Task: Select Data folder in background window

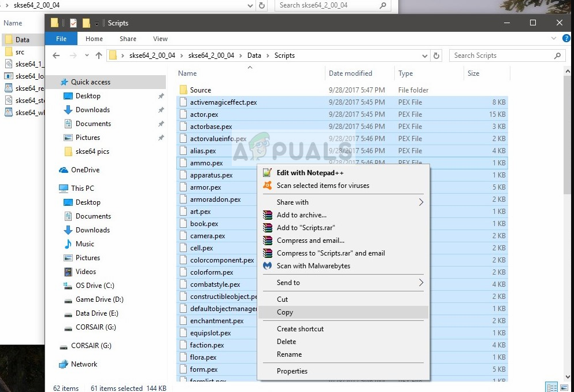Action: click(x=23, y=39)
